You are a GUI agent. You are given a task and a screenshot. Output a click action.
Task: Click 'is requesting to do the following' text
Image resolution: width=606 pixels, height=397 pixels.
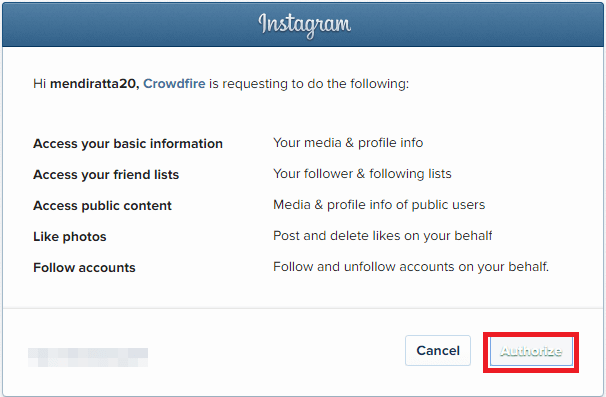pos(309,83)
